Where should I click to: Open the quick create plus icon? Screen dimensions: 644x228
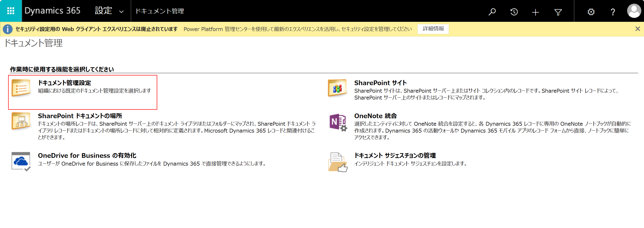(535, 11)
